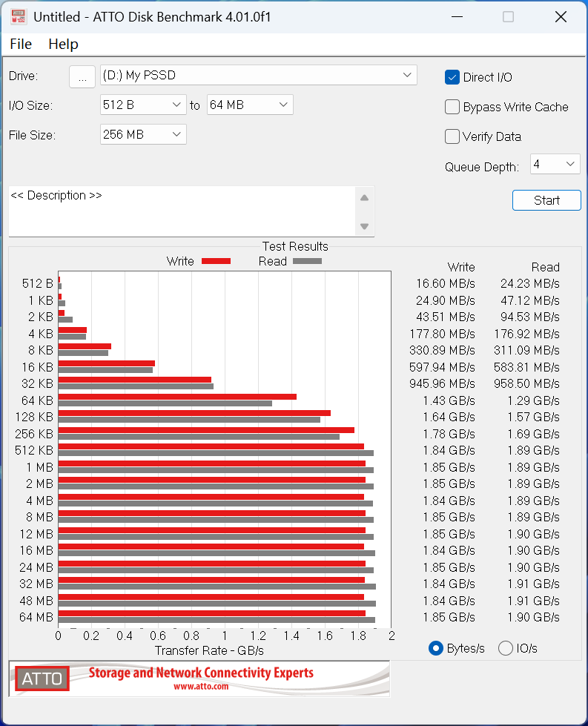Select the Bytes/s radio button
588x726 pixels.
point(436,648)
